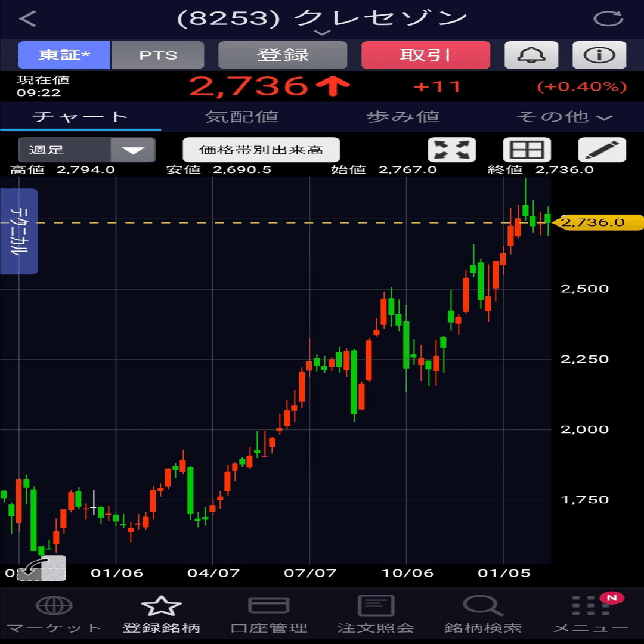
Task: Expand the stock name dropdown chevron
Action: (x=322, y=33)
